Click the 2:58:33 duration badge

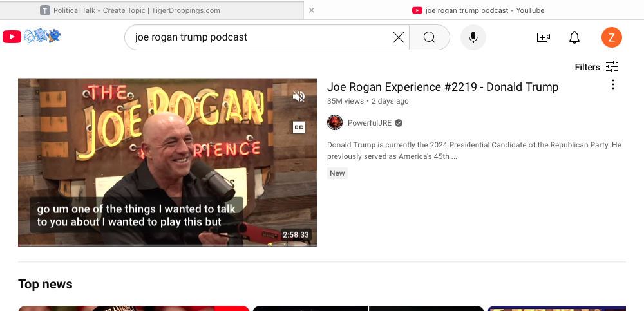296,235
